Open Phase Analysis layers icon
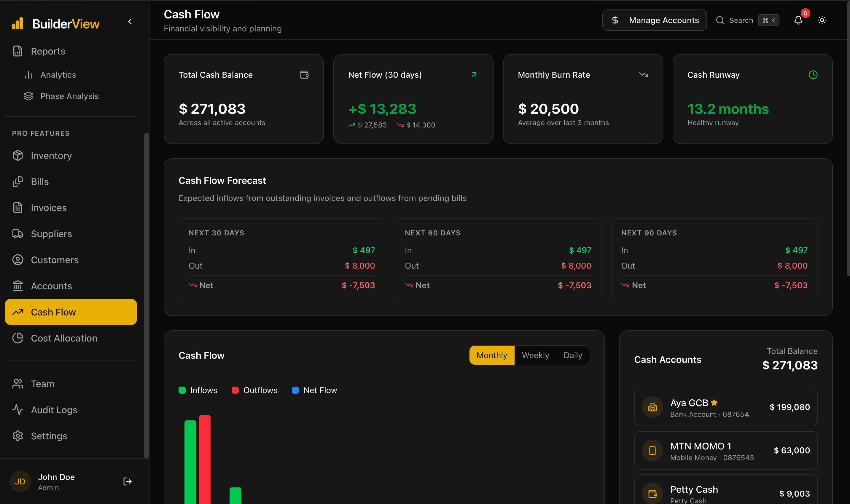 pos(28,96)
